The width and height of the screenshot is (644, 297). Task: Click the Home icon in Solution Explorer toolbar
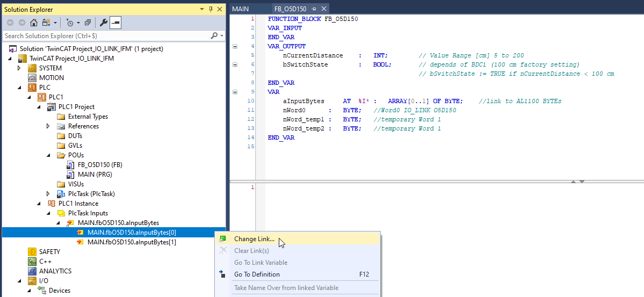point(33,23)
